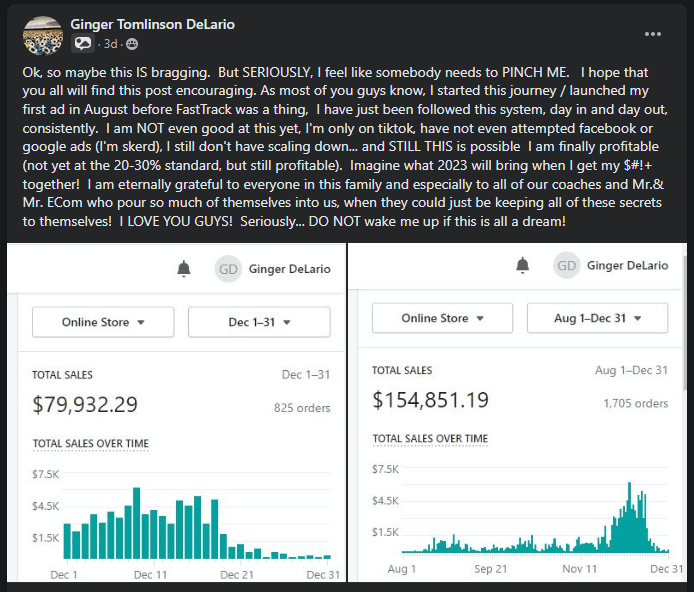Screen dimensions: 694x592
Task: Click the group badge icon before the timestamp
Action: [83, 44]
